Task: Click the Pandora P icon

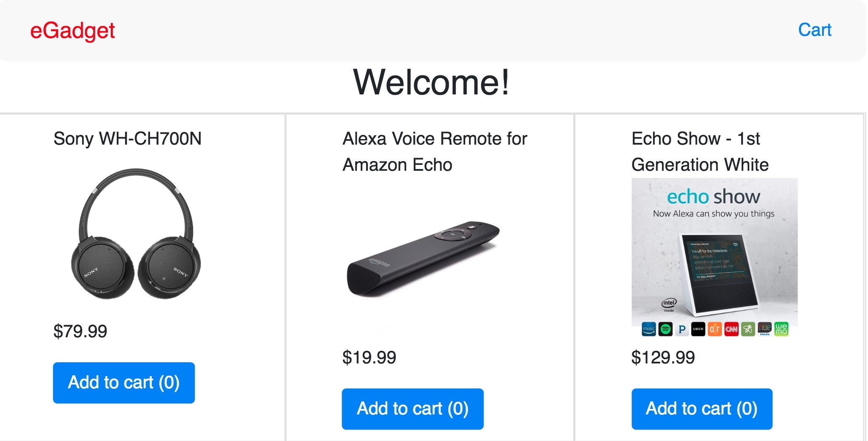Action: point(682,329)
